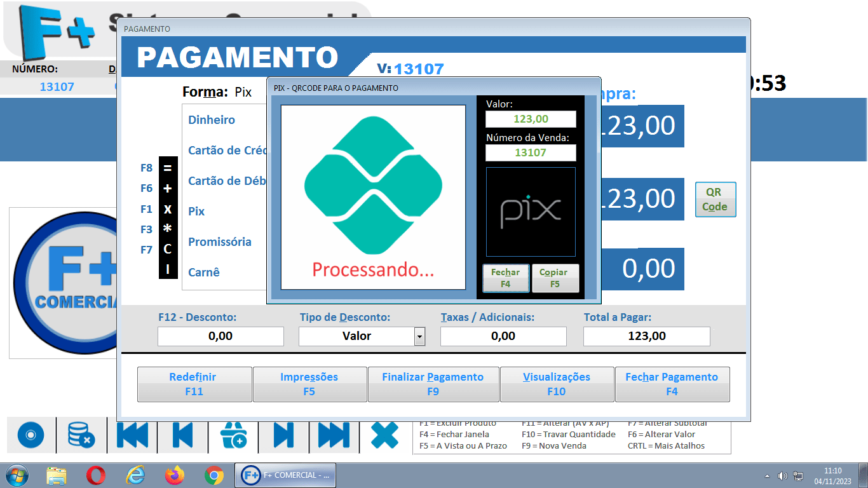Click Taxas / Adicionais input field
Image resolution: width=868 pixels, height=488 pixels.
(x=503, y=336)
